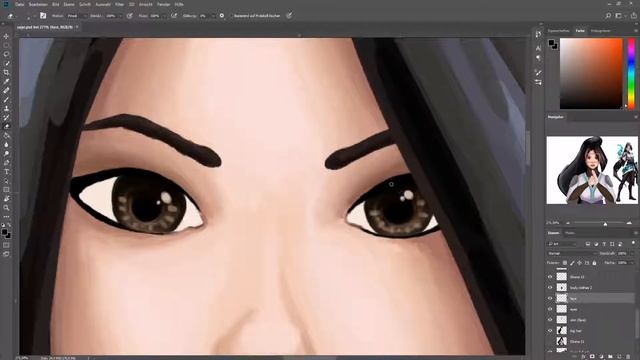The height and width of the screenshot is (360, 640).
Task: Click the lock all icon in layers panel
Action: point(594,263)
